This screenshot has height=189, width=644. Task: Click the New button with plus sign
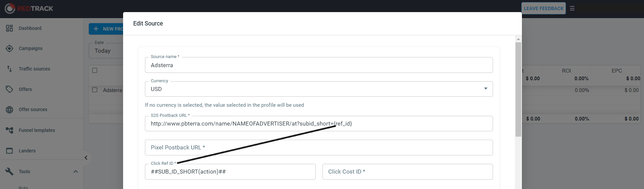coord(106,29)
